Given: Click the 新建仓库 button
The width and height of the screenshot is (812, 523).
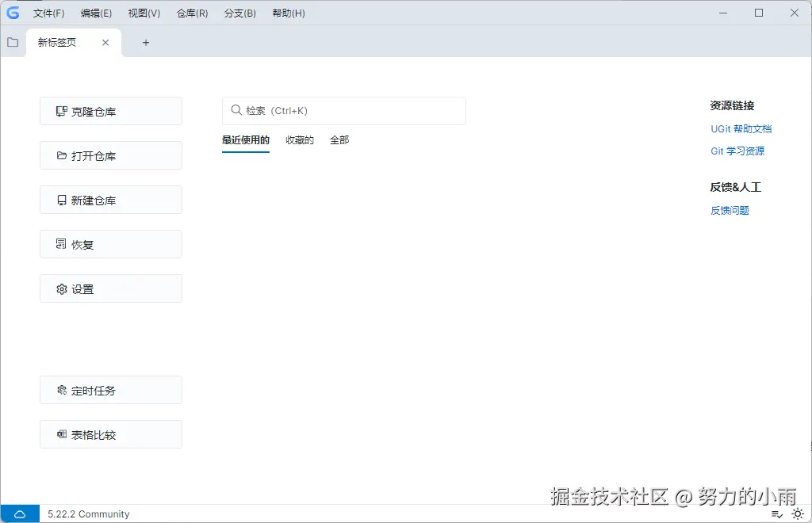Looking at the screenshot, I should (111, 200).
